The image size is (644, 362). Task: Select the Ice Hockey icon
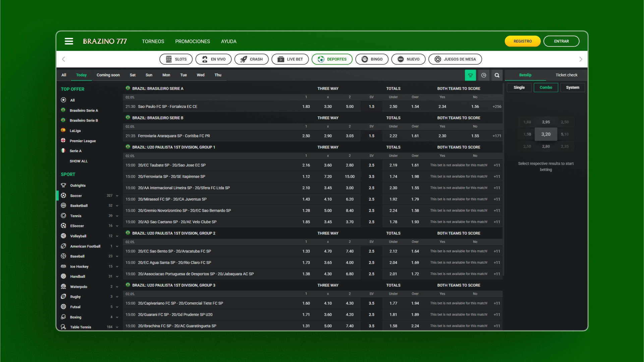(63, 266)
